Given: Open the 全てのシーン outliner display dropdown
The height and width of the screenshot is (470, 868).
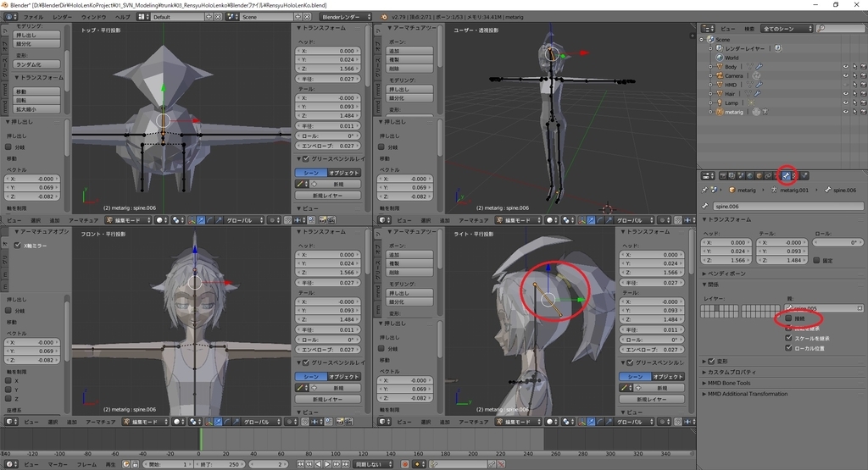Looking at the screenshot, I should coord(787,28).
